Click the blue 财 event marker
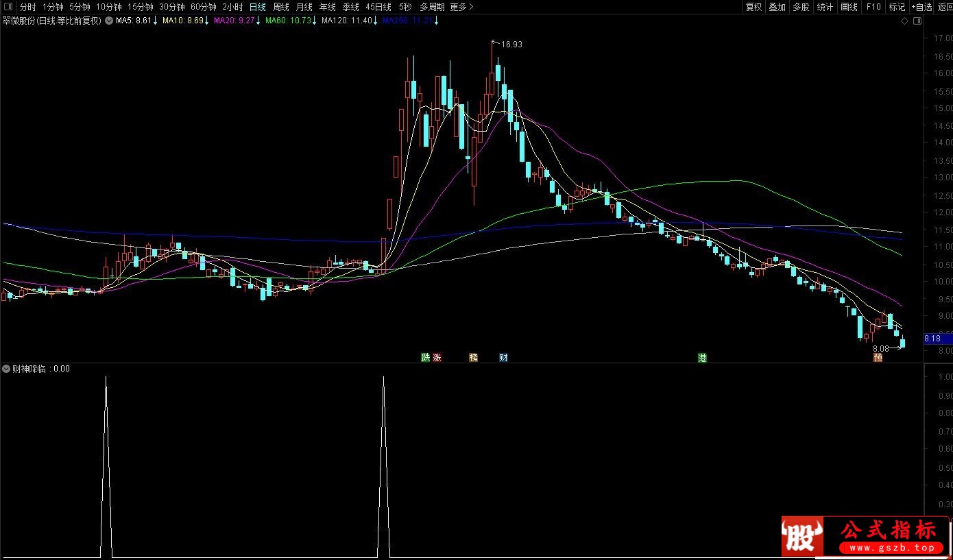The height and width of the screenshot is (560, 953). [x=503, y=357]
